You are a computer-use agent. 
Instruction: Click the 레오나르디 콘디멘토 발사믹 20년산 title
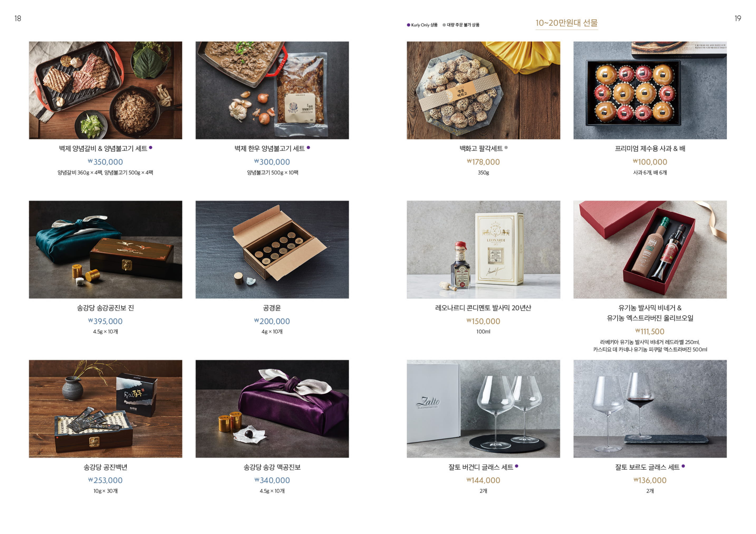pos(483,308)
